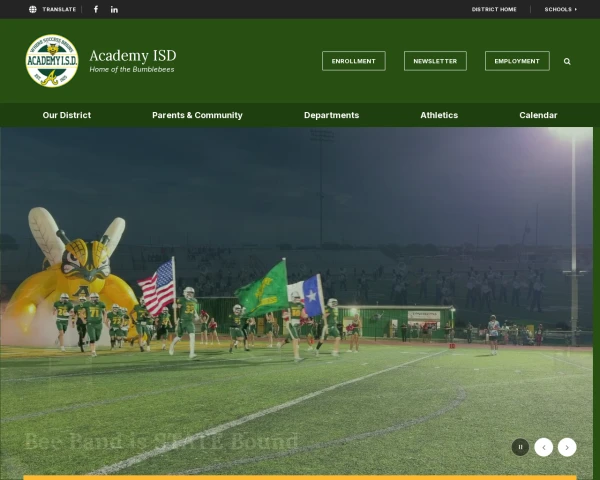Click the Newsletter button
This screenshot has width=600, height=480.
(x=435, y=61)
